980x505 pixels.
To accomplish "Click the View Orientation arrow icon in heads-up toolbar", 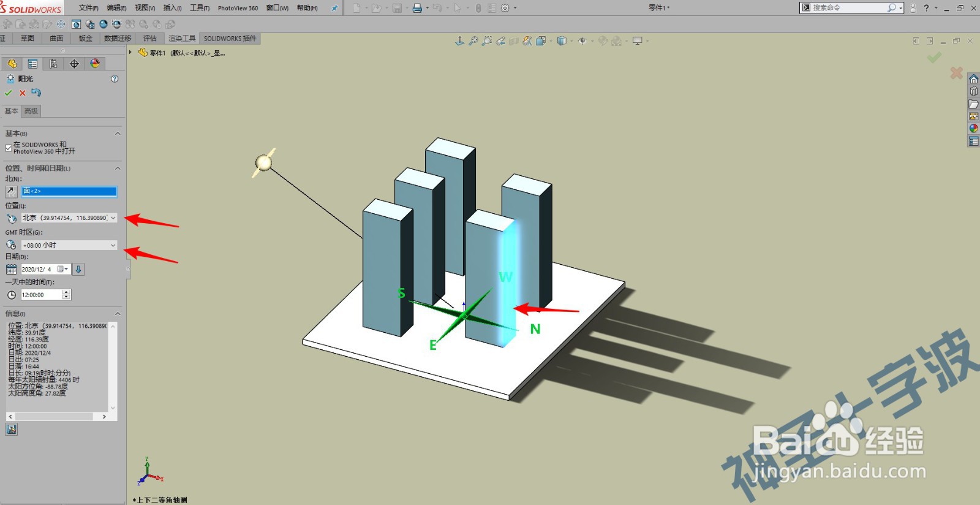I will [460, 41].
